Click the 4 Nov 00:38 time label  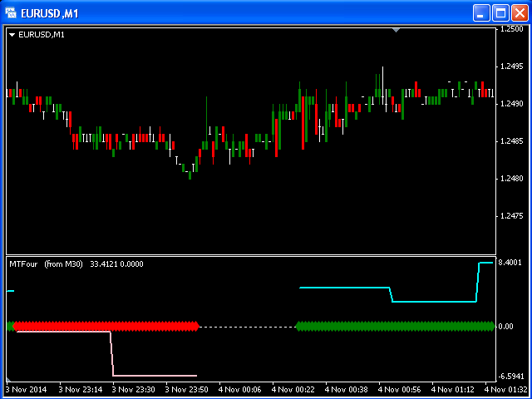click(347, 389)
